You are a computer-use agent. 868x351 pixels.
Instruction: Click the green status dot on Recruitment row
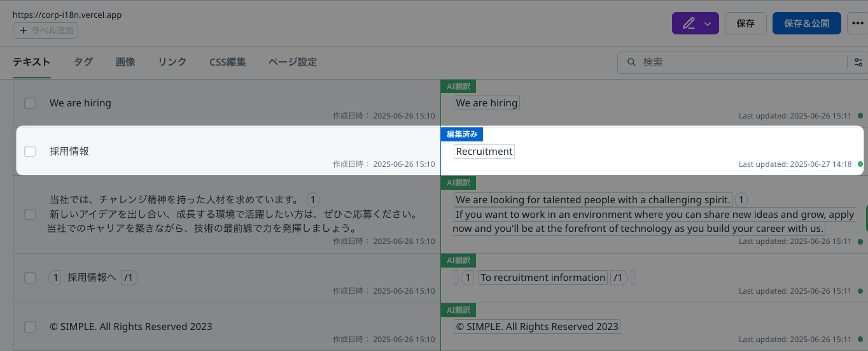(860, 164)
